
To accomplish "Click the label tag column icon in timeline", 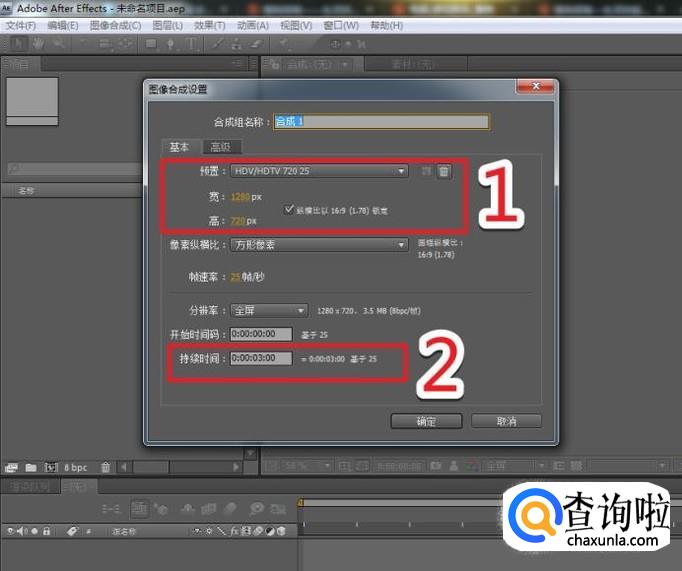I will 72,531.
